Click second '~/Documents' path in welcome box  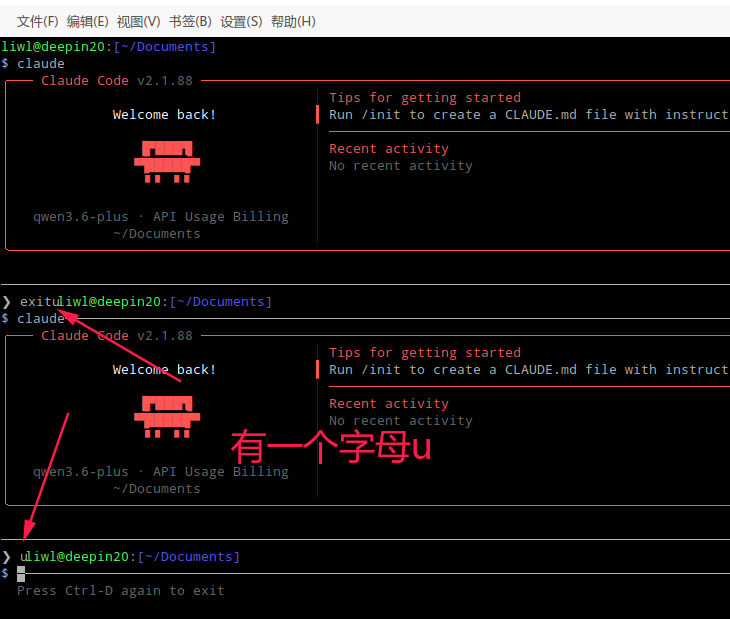point(157,489)
